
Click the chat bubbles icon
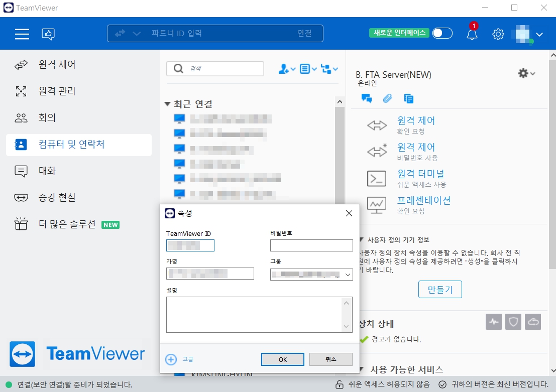point(366,98)
